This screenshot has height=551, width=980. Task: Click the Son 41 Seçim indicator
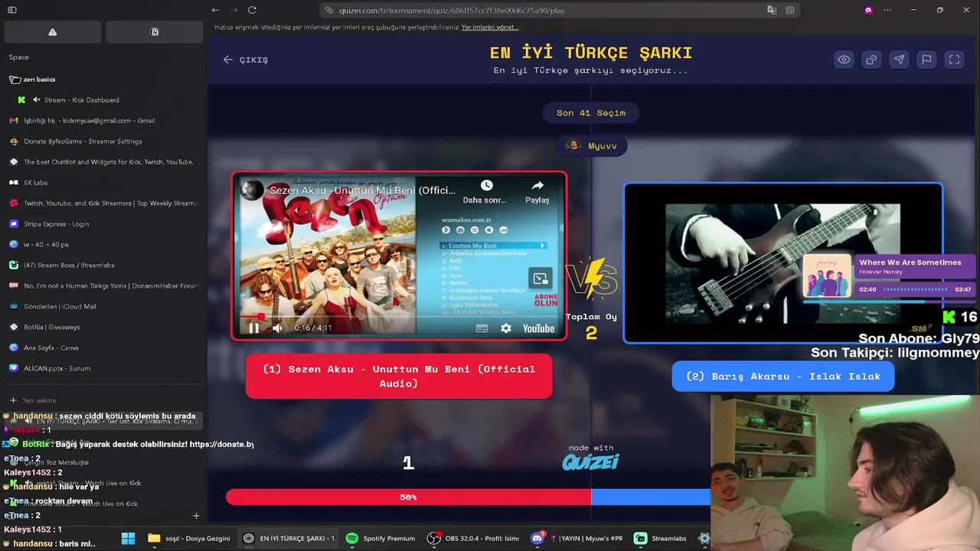coord(591,112)
